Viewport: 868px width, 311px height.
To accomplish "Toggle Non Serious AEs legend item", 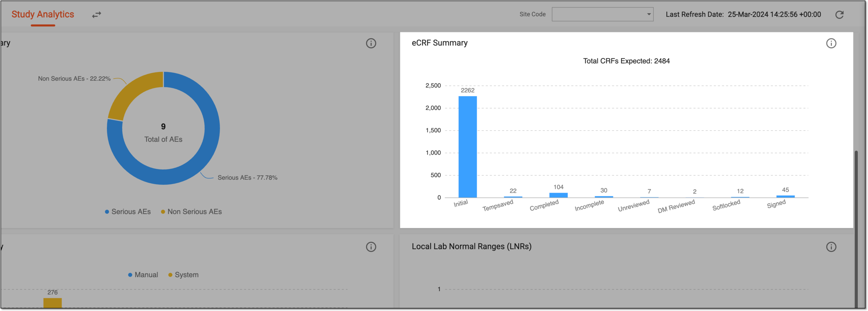I will [191, 212].
